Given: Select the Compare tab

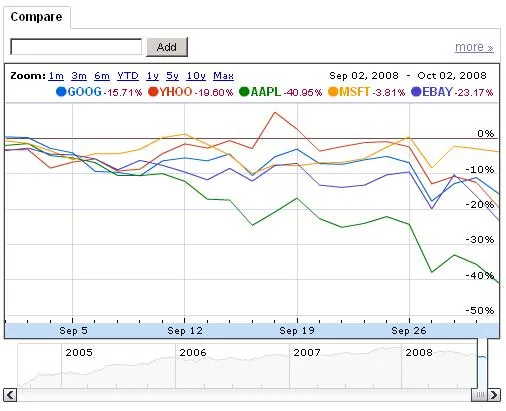Looking at the screenshot, I should (x=37, y=17).
